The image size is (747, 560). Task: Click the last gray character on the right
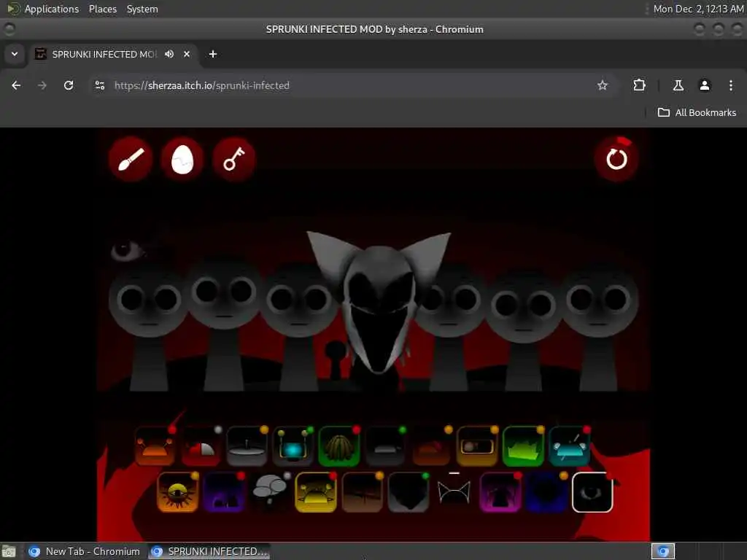[598, 324]
